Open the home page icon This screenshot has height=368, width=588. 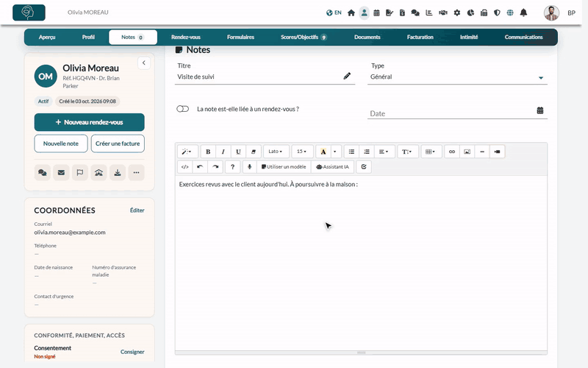coord(351,13)
